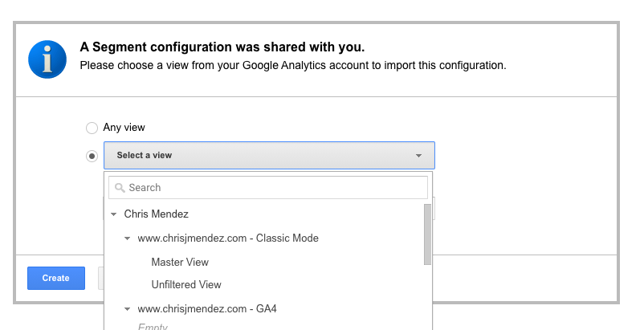Image resolution: width=644 pixels, height=330 pixels.
Task: Click the Chris Mendez account name
Action: [x=156, y=214]
